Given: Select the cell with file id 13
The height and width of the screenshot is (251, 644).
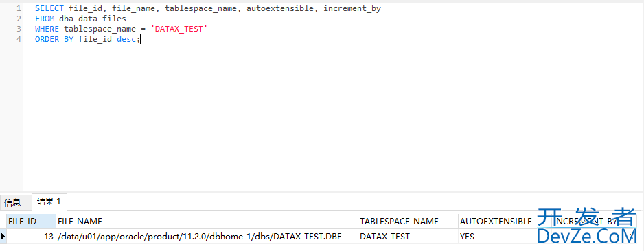Looking at the screenshot, I should 31,236.
